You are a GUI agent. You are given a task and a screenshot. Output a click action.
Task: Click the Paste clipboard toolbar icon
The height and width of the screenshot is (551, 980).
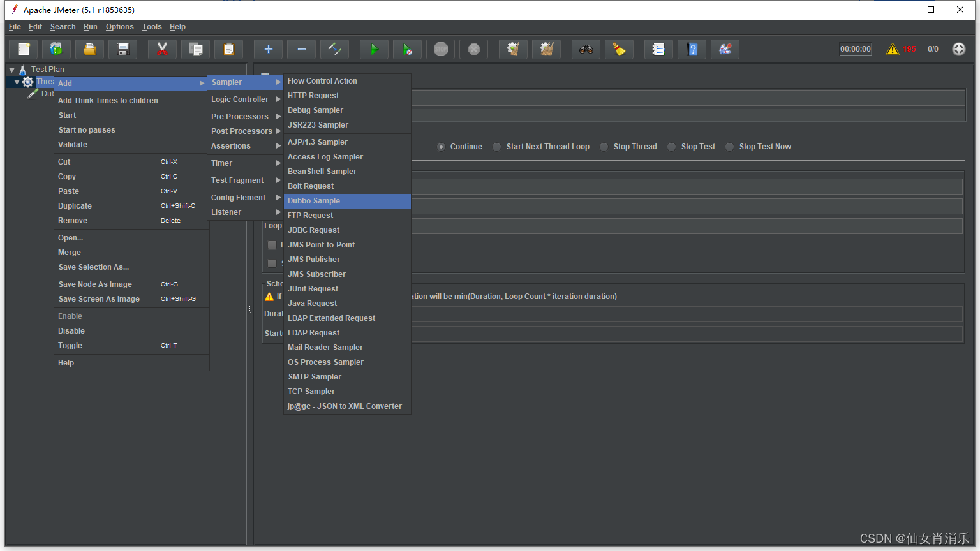(229, 49)
